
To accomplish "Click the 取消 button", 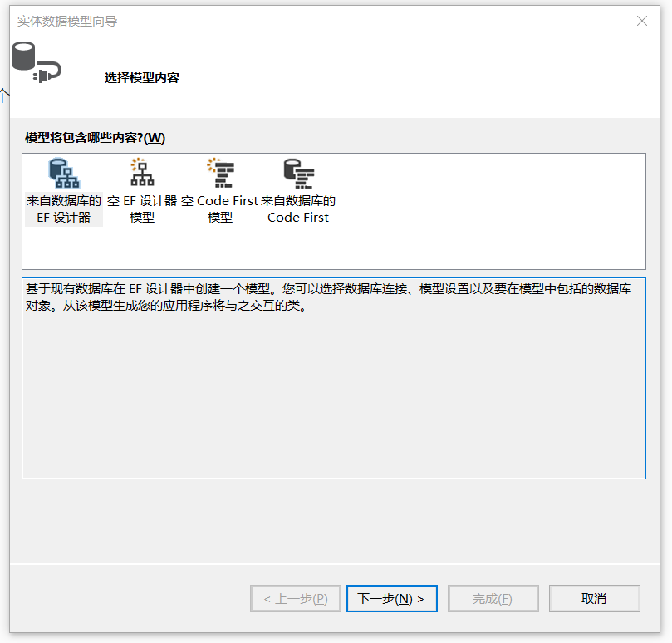I will (595, 598).
